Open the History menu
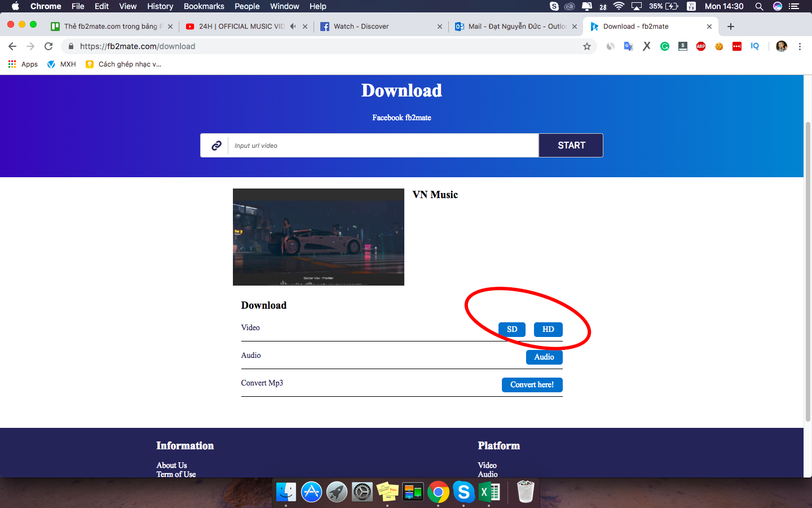812x508 pixels. tap(160, 6)
